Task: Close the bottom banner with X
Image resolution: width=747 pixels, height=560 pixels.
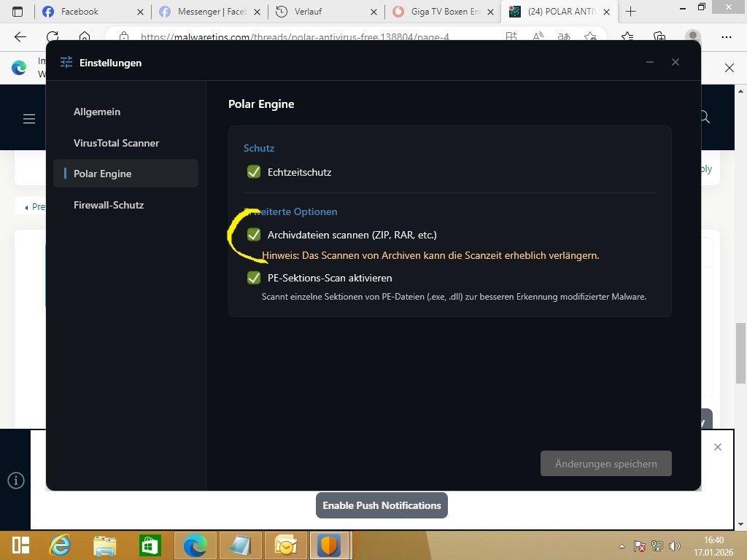Action: [x=718, y=447]
